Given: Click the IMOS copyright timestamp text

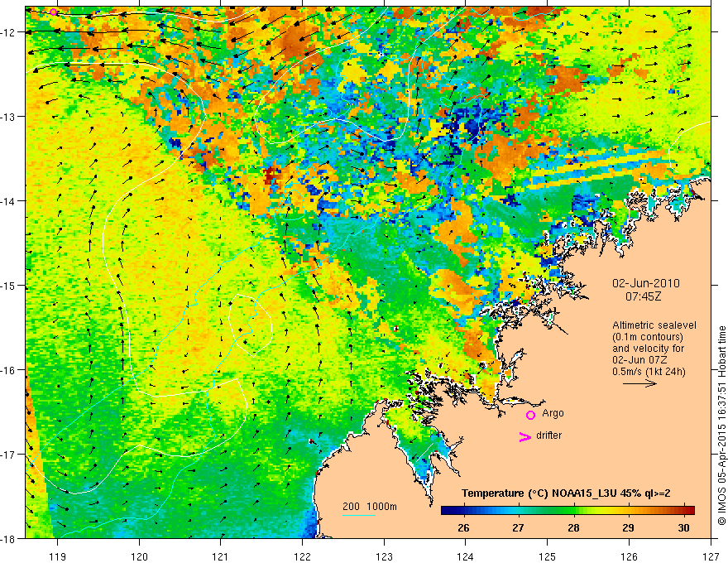Looking at the screenshot, I should pyautogui.click(x=721, y=426).
